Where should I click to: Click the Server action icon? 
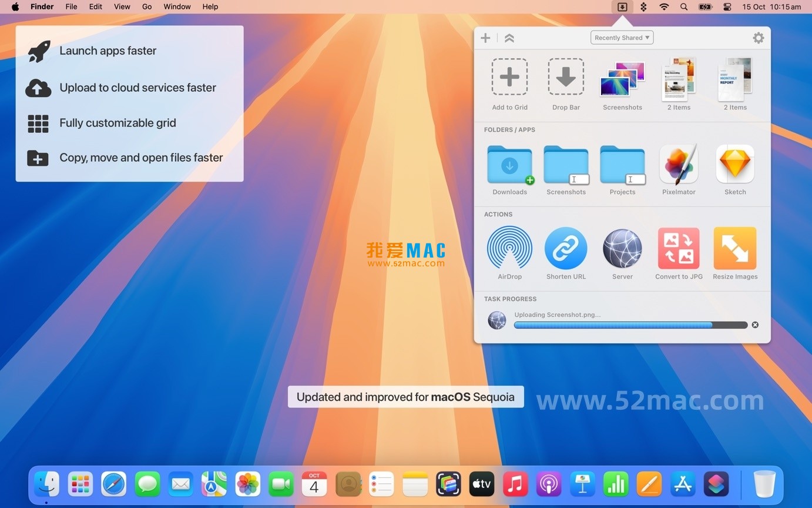coord(622,248)
